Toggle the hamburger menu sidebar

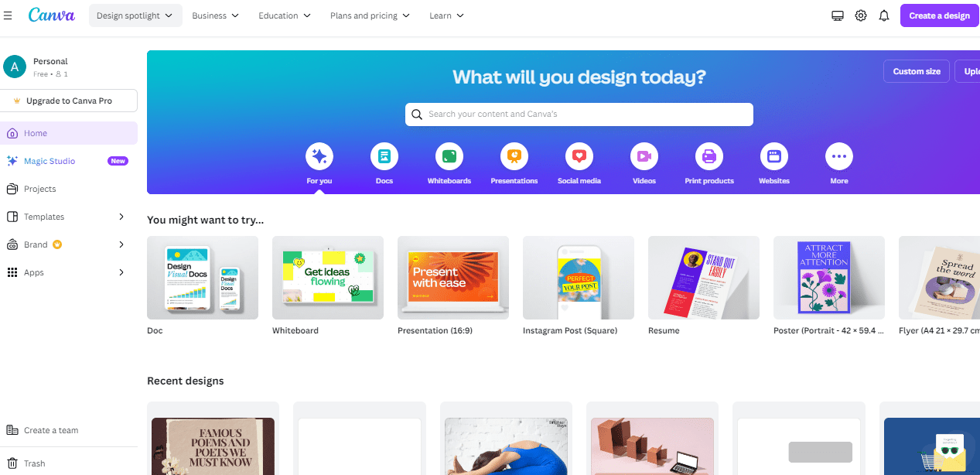(9, 15)
